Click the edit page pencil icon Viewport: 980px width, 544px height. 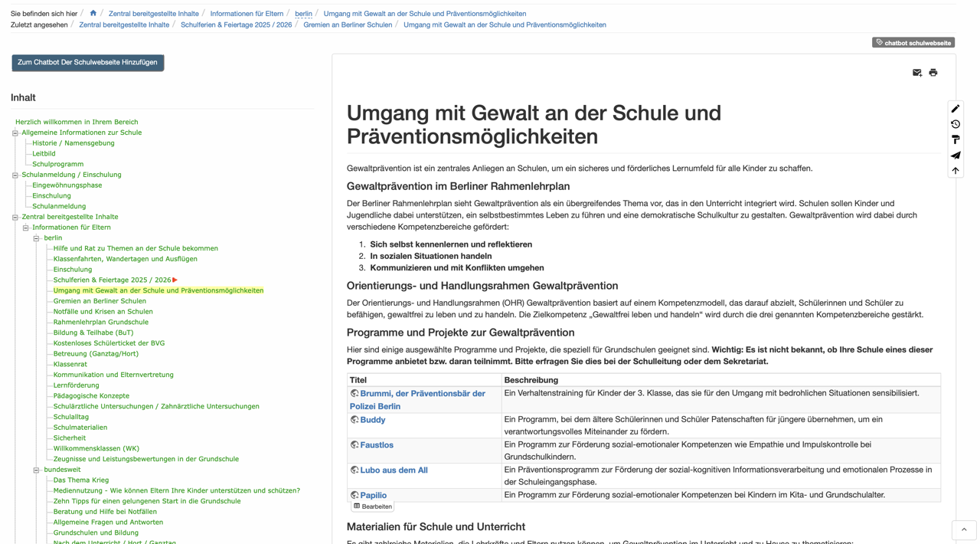tap(955, 109)
